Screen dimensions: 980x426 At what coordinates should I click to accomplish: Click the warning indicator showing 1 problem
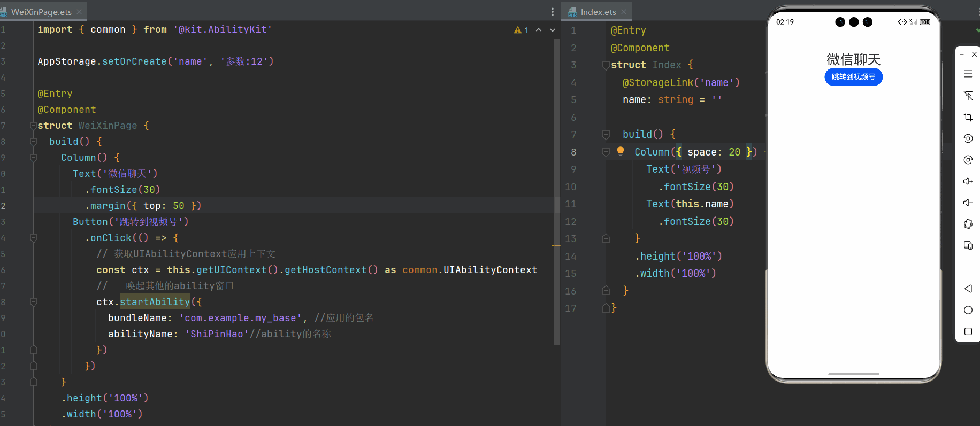point(521,30)
